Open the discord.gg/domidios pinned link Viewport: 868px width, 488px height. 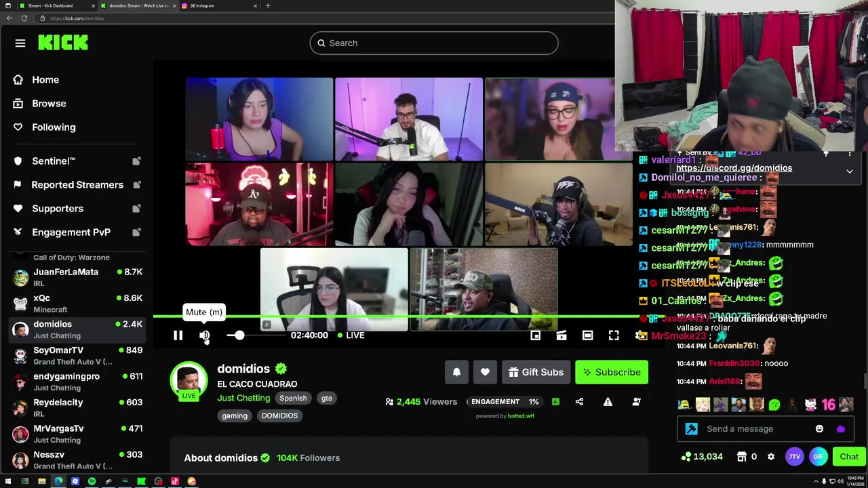tap(734, 168)
